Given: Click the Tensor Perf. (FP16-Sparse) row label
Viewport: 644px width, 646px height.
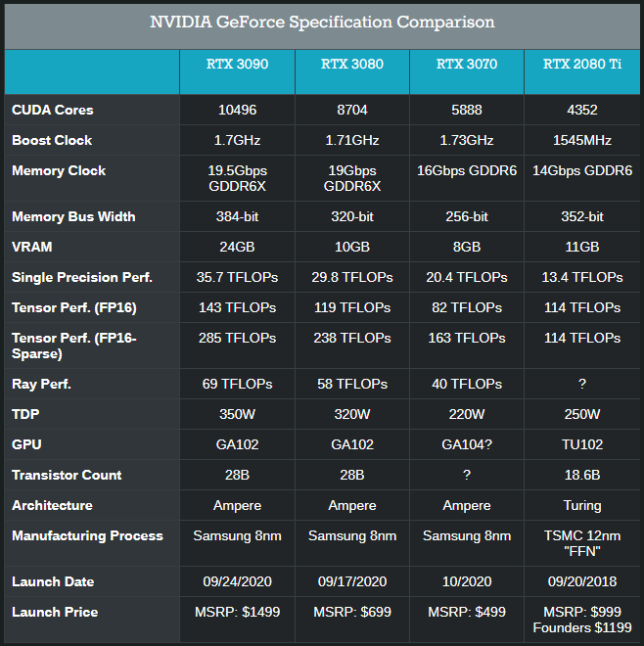Looking at the screenshot, I should click(74, 346).
